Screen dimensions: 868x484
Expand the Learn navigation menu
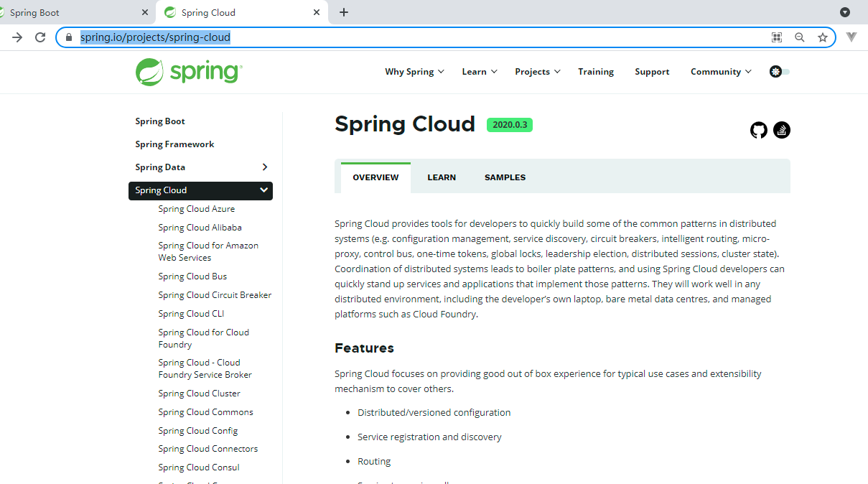[x=480, y=72]
